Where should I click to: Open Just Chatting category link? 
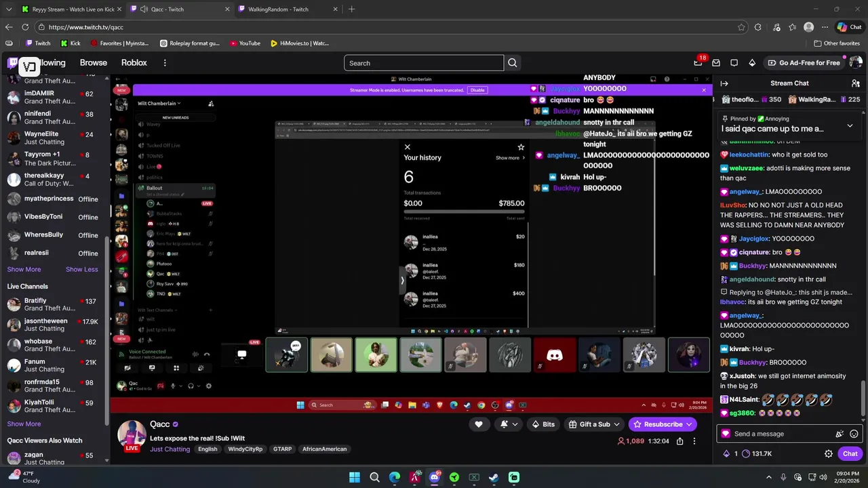click(170, 449)
